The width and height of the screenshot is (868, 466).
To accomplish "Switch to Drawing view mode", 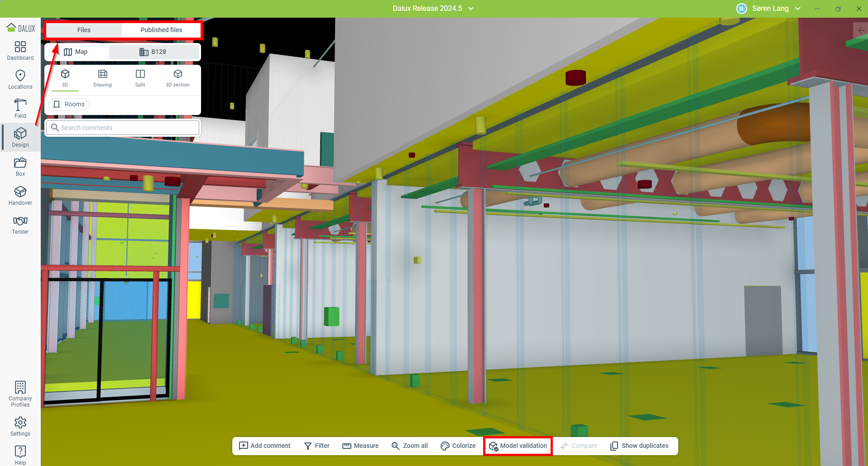I will coord(102,78).
